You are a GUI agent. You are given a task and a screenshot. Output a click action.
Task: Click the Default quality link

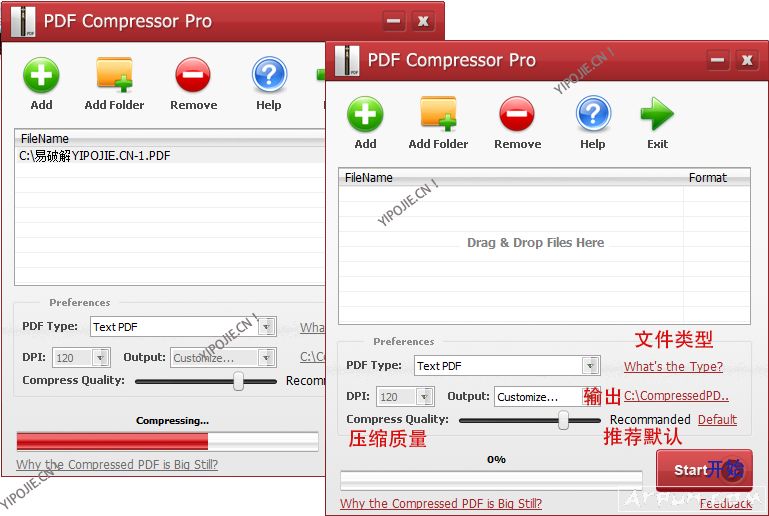pyautogui.click(x=717, y=419)
